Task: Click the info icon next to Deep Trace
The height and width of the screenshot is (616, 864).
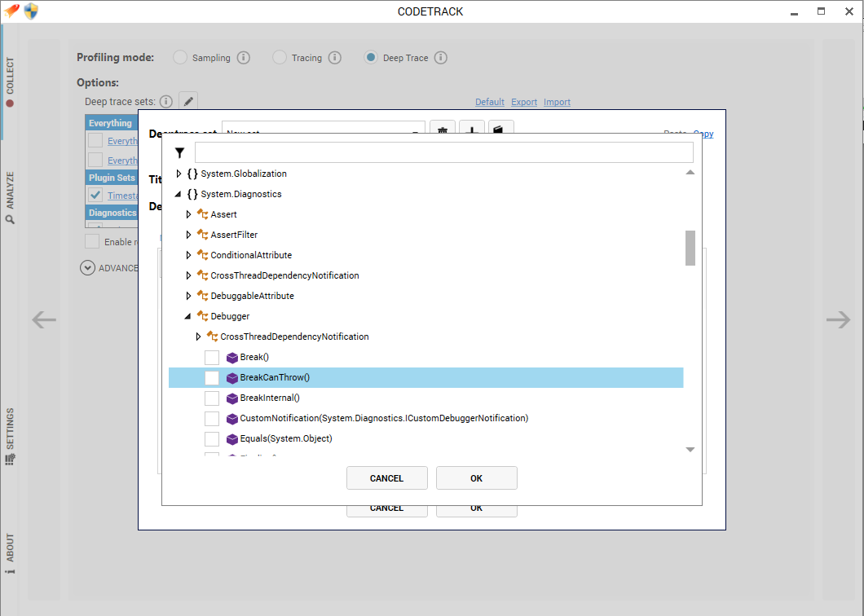Action: pos(441,58)
